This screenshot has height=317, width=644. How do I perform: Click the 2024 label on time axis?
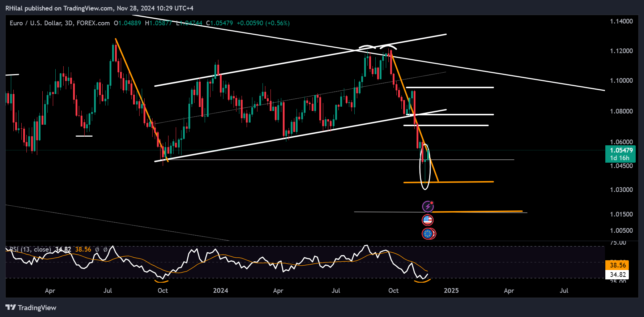(221, 291)
